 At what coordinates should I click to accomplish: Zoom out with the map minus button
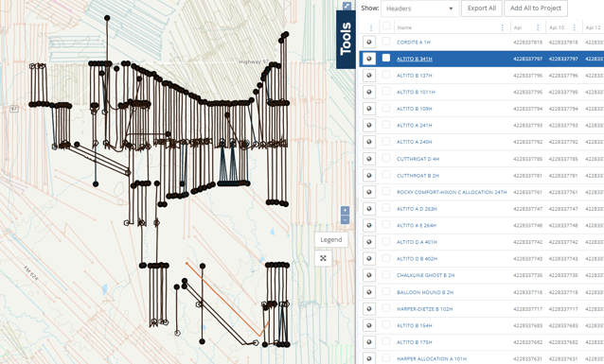tap(346, 219)
